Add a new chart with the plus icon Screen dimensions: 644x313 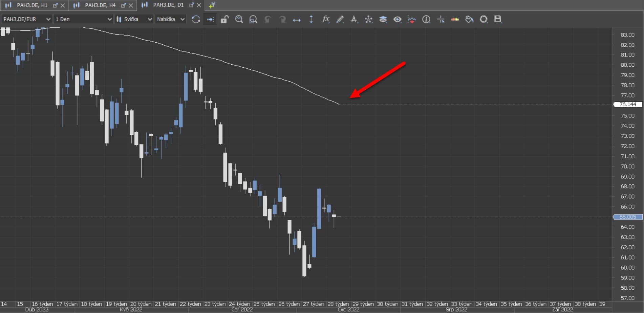pos(212,5)
